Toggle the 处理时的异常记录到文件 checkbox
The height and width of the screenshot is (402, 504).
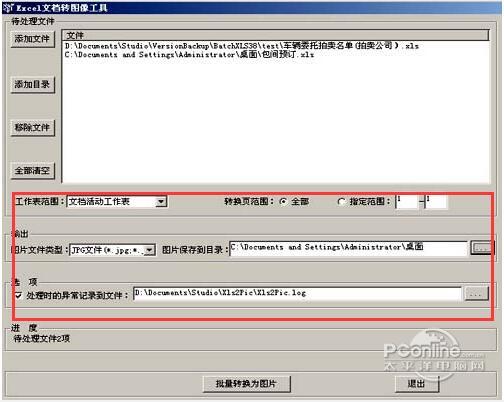[18, 295]
